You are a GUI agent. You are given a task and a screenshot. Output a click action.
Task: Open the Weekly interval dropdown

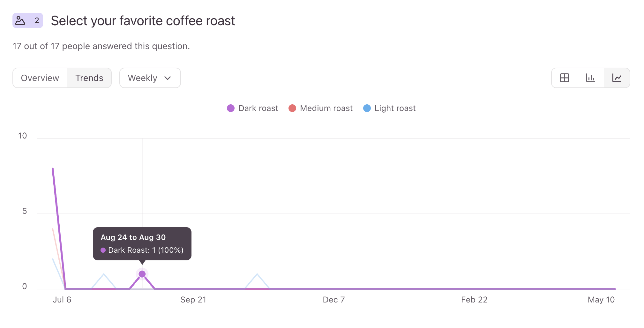point(150,78)
